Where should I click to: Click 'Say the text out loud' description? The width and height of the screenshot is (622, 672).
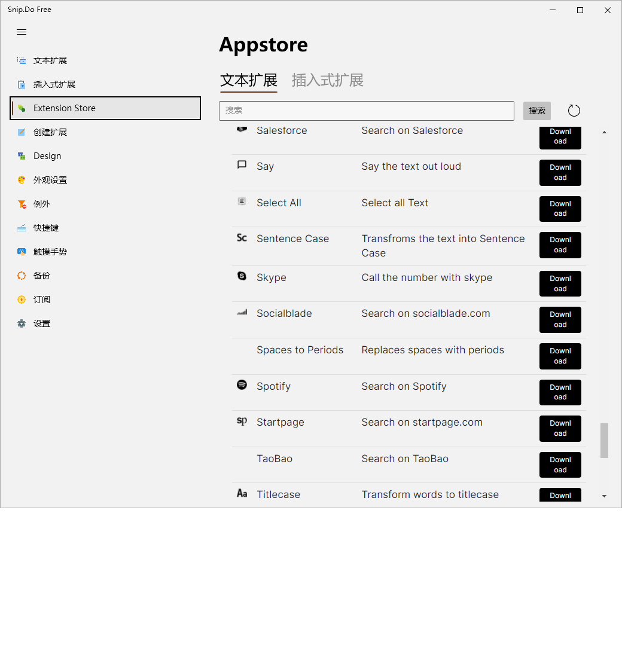click(x=411, y=166)
